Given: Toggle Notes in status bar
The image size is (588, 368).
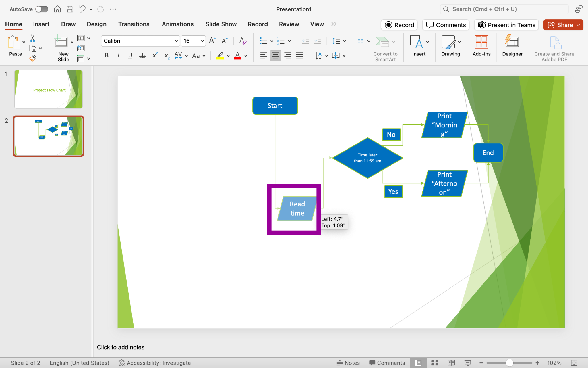Looking at the screenshot, I should [348, 363].
